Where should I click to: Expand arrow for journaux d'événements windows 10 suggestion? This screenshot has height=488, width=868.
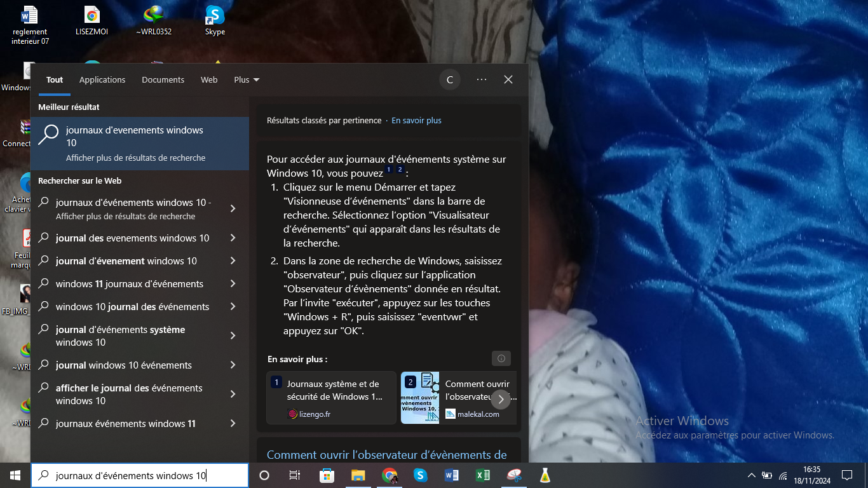pos(233,208)
